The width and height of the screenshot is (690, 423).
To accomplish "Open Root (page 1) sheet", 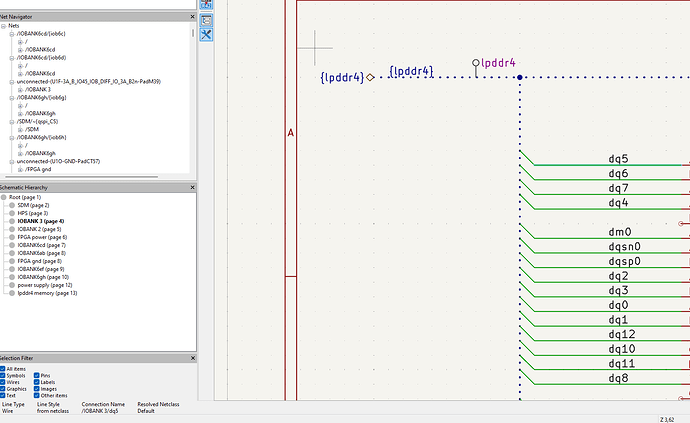I will coord(25,197).
